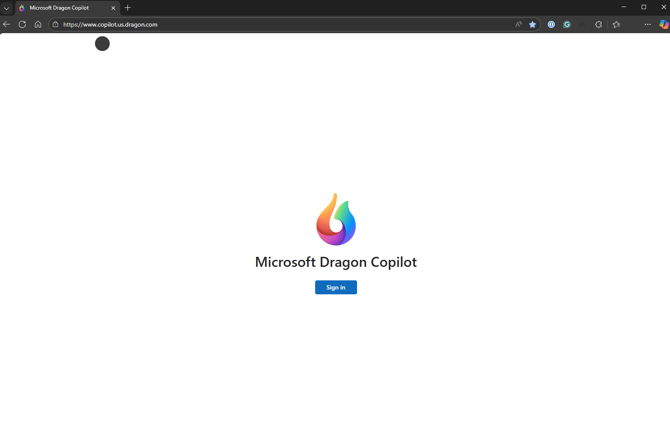670x426 pixels.
Task: Open the browser home page
Action: click(x=38, y=24)
